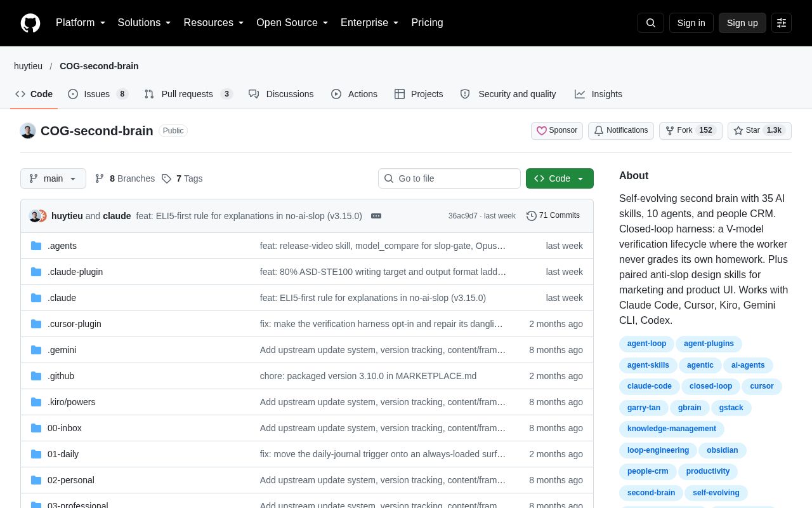Viewport: 812px width, 508px height.
Task: Open folder icon for 01-daily
Action: pos(36,454)
